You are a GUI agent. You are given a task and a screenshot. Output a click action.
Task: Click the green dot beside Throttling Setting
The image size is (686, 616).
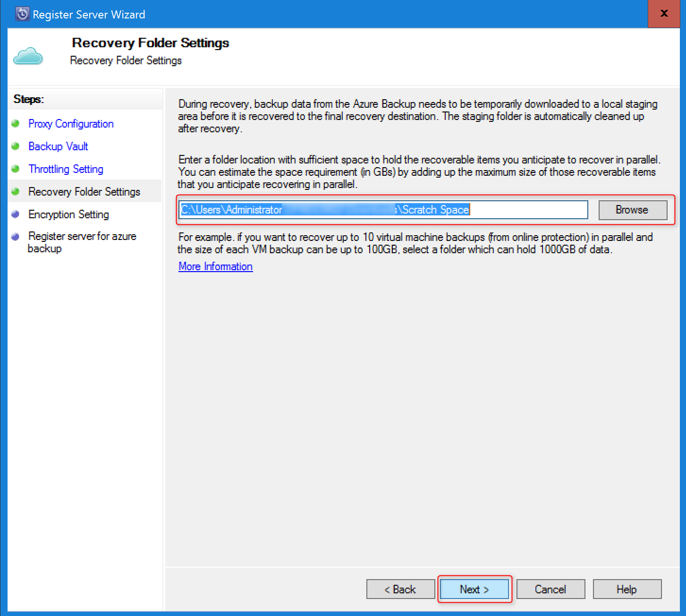(16, 169)
